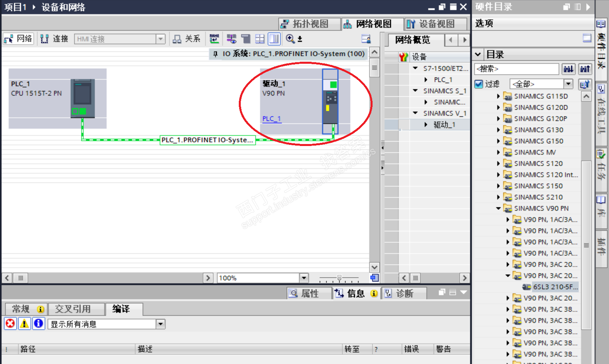Open the 属性 properties tab
Screen dimensions: 609x364
[309, 294]
